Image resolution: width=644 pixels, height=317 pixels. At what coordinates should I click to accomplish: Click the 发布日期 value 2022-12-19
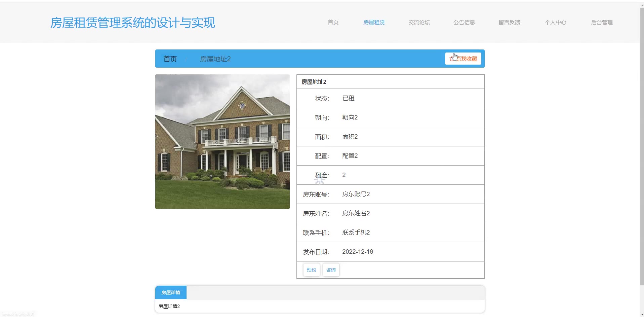pos(358,252)
